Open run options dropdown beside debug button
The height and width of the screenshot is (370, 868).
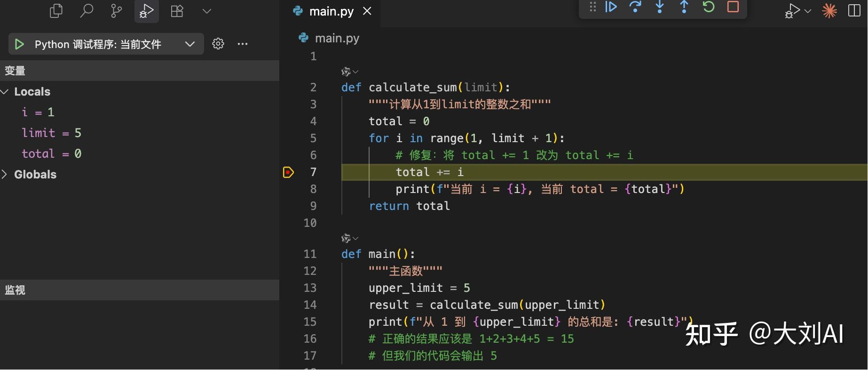pos(808,11)
